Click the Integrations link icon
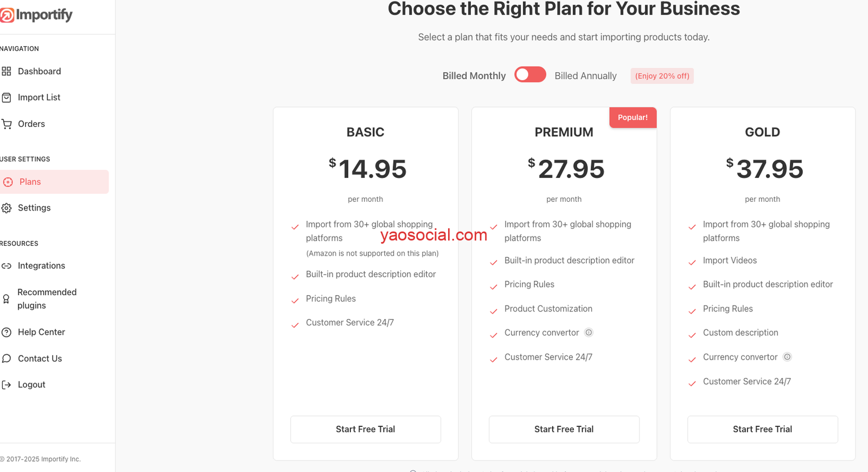 coord(7,266)
